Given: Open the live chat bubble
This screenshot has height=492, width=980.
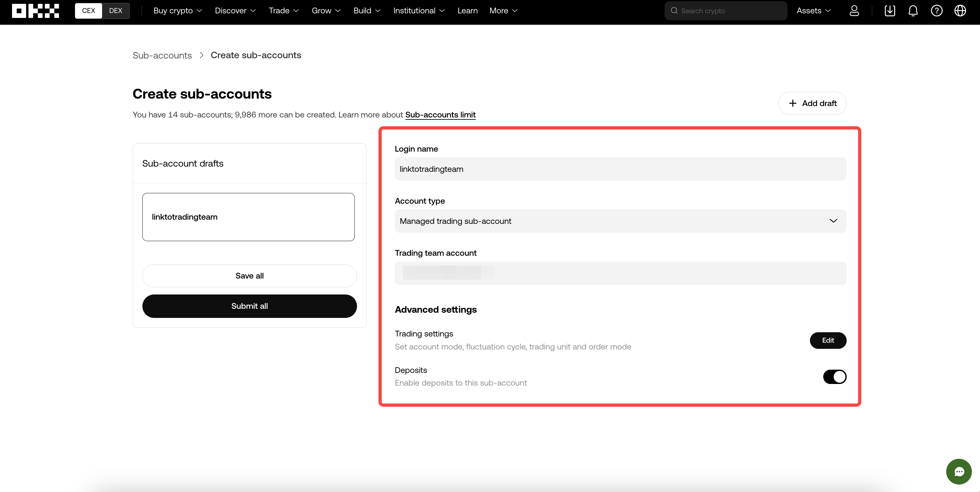Looking at the screenshot, I should click(x=959, y=471).
